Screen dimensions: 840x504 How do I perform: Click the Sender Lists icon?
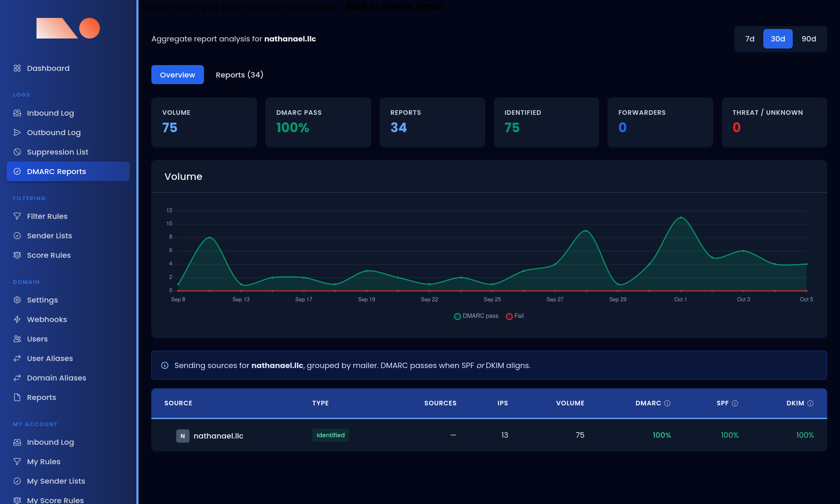point(17,235)
